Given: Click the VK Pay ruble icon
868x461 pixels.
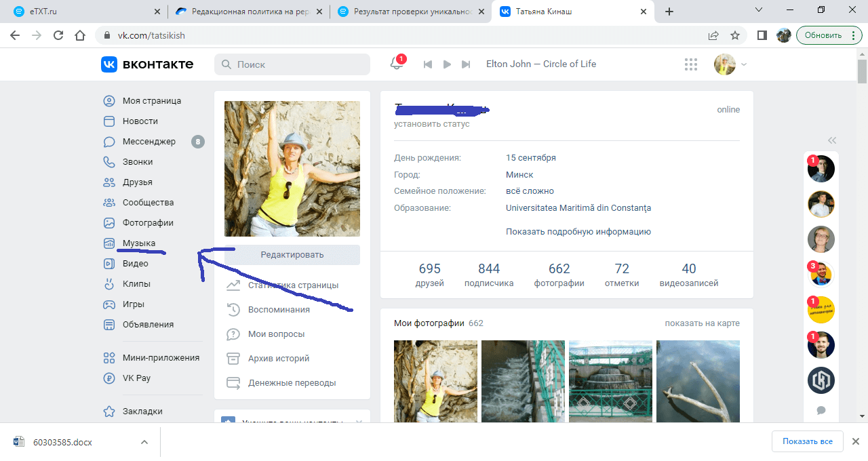Looking at the screenshot, I should [x=108, y=378].
